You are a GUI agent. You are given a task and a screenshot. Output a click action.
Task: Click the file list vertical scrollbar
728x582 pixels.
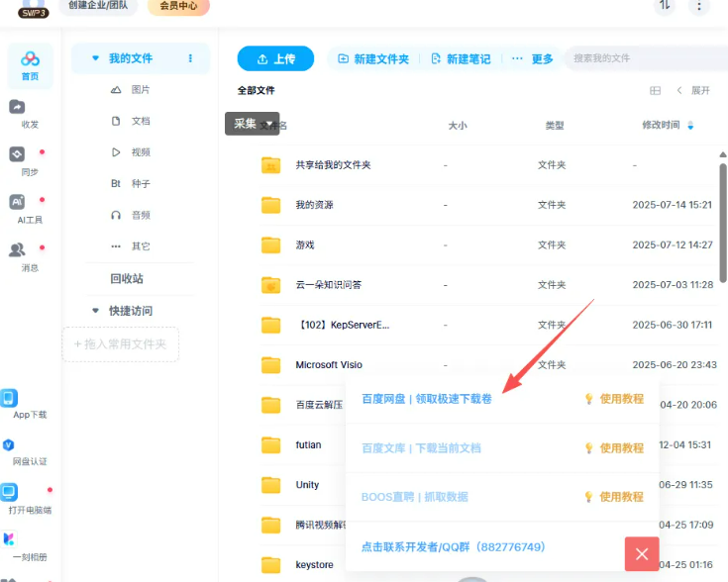point(723,218)
